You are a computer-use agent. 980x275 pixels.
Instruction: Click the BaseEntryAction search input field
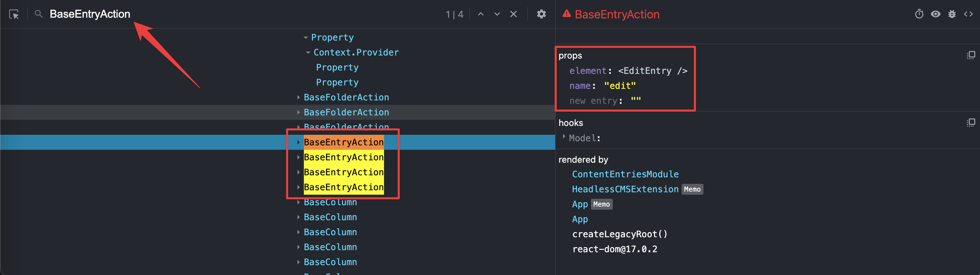228,14
